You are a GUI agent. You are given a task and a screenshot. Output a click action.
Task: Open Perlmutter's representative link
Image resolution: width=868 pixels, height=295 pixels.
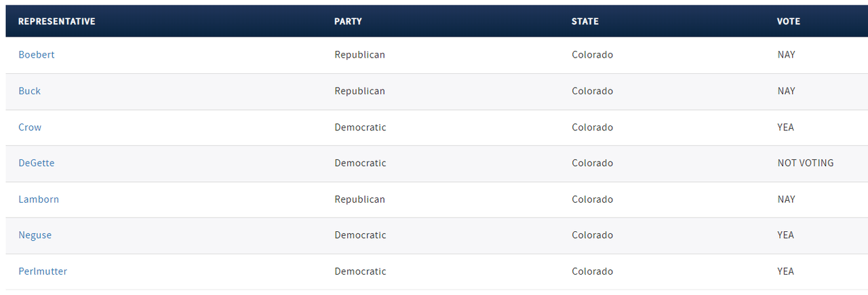tap(43, 271)
